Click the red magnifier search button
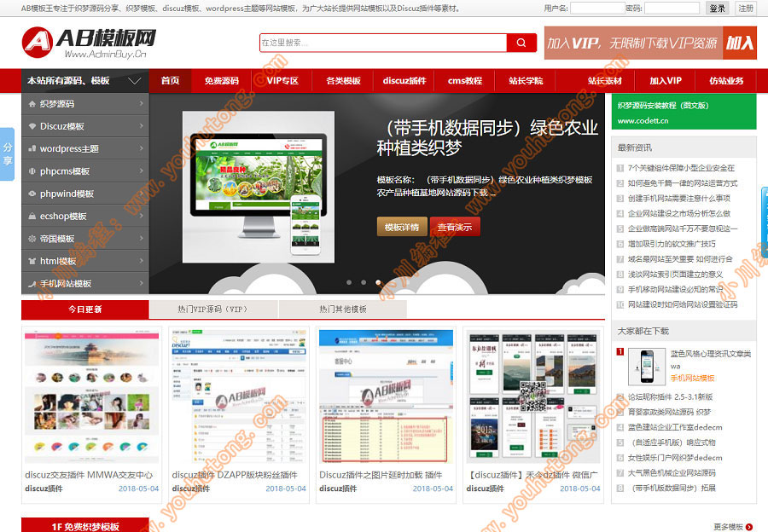The height and width of the screenshot is (532, 768). coord(521,43)
